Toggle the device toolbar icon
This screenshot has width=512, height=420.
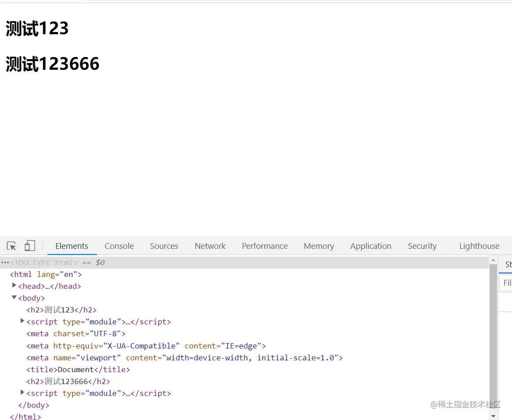pos(30,246)
